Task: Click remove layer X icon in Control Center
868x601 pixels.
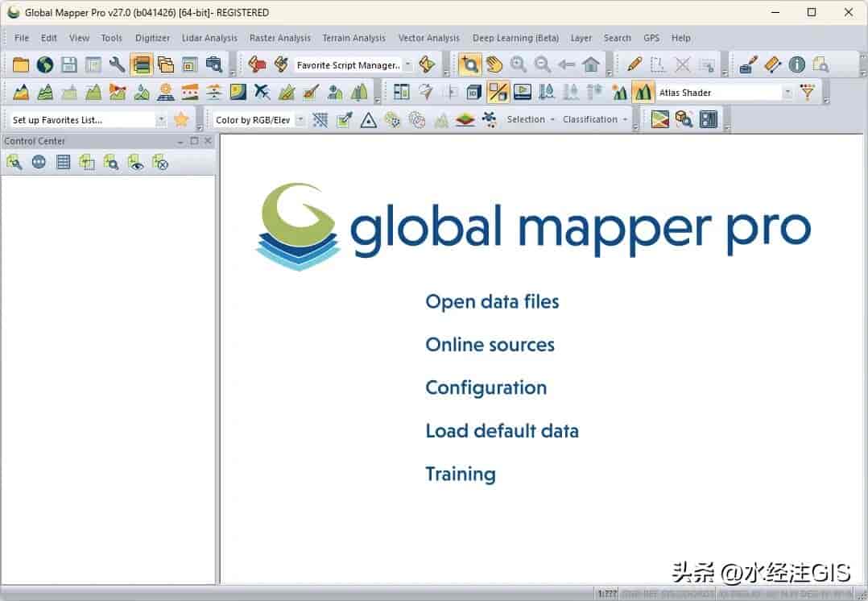Action: (x=160, y=162)
